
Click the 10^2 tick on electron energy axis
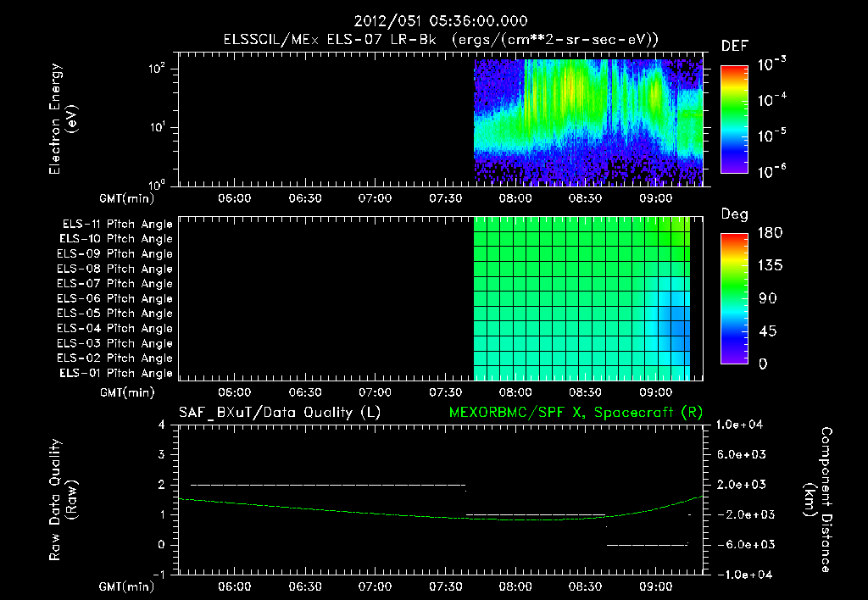pyautogui.click(x=157, y=69)
